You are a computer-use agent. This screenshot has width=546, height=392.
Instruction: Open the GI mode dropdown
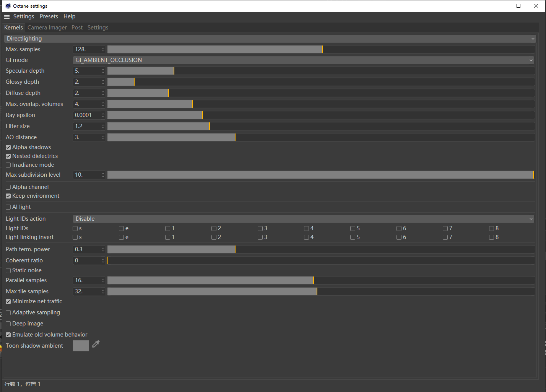pos(304,60)
